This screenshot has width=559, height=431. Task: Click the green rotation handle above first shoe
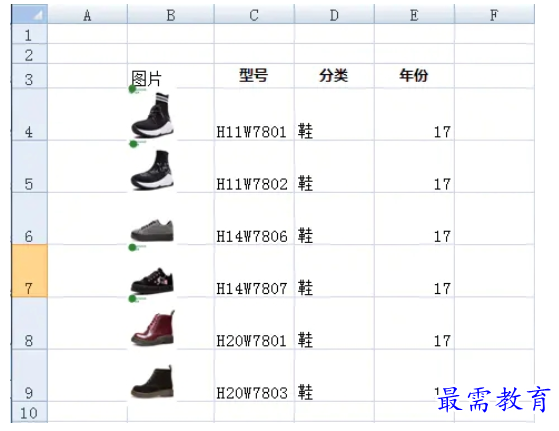[132, 89]
